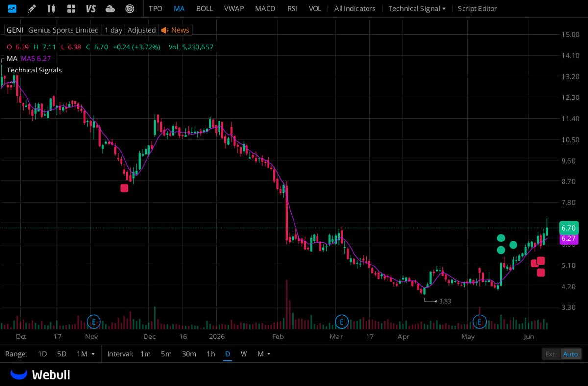This screenshot has height=386, width=588.
Task: Click the 15.00 price axis label
Action: (x=570, y=34)
